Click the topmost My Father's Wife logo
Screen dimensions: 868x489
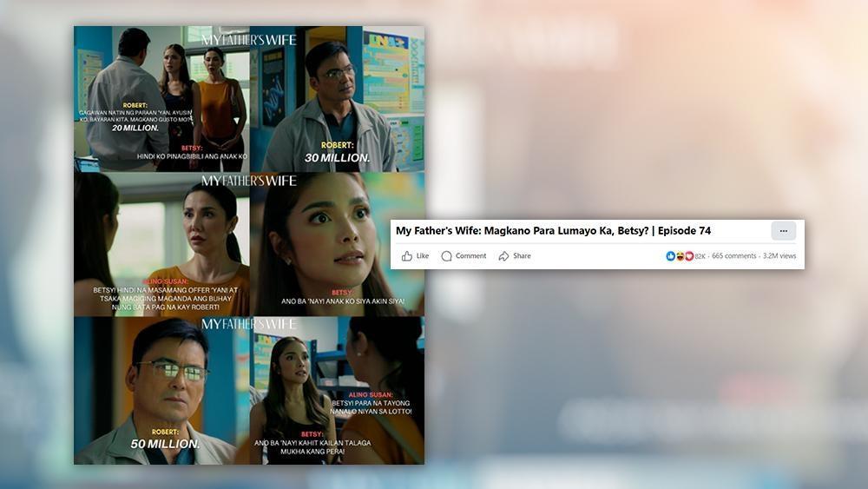tap(249, 40)
